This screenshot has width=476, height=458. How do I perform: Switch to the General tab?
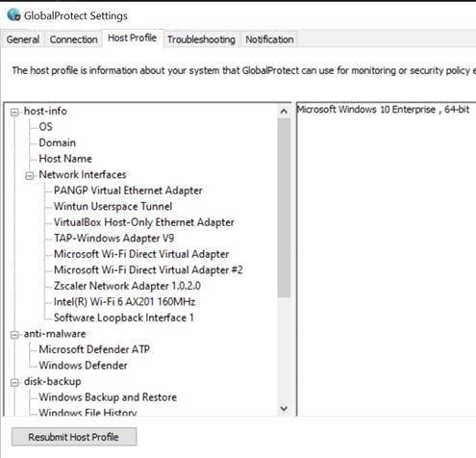[23, 39]
